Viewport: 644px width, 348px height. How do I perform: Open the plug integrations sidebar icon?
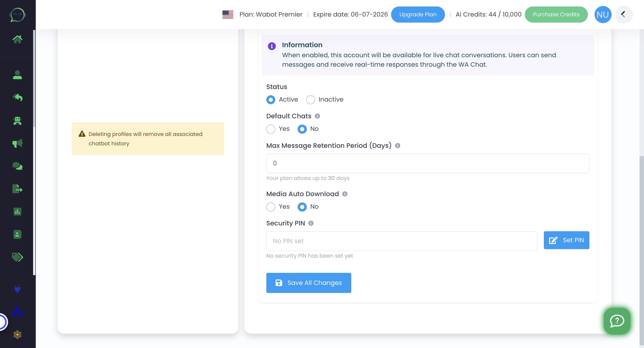coord(17,289)
